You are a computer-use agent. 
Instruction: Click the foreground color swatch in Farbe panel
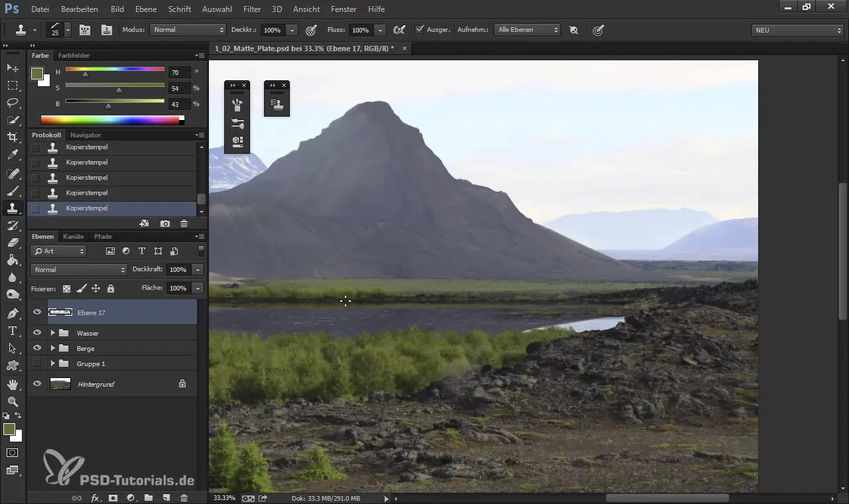point(37,74)
